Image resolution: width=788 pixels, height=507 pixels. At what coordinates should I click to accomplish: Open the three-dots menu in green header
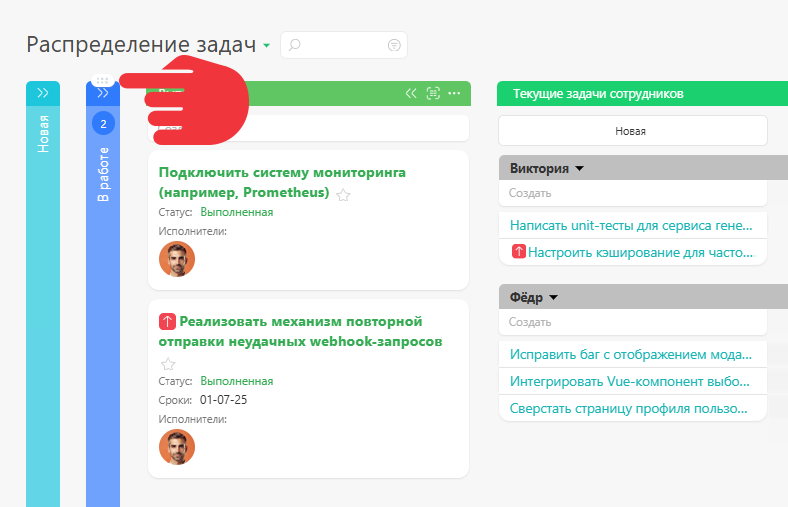click(x=454, y=93)
